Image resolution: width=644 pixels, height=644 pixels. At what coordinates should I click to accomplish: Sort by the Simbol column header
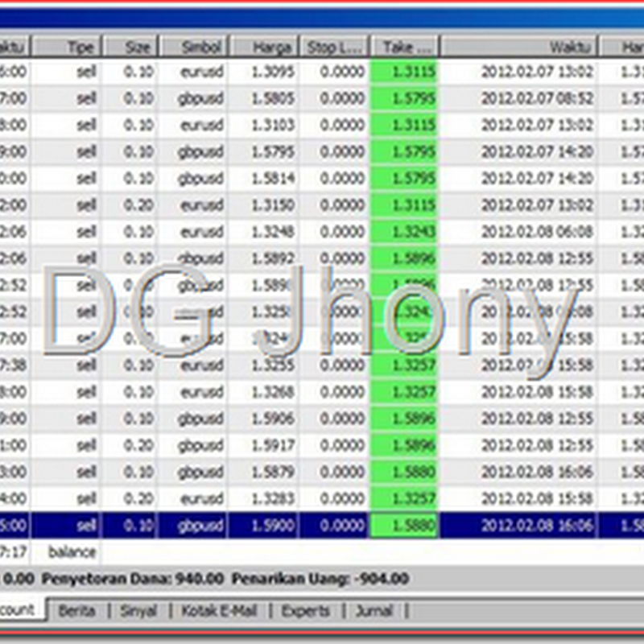193,47
